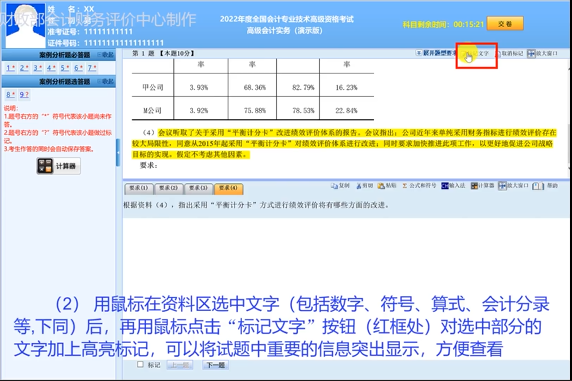The image size is (572, 381).
Task: Click 取消标记 to remove highlight
Action: pos(509,54)
